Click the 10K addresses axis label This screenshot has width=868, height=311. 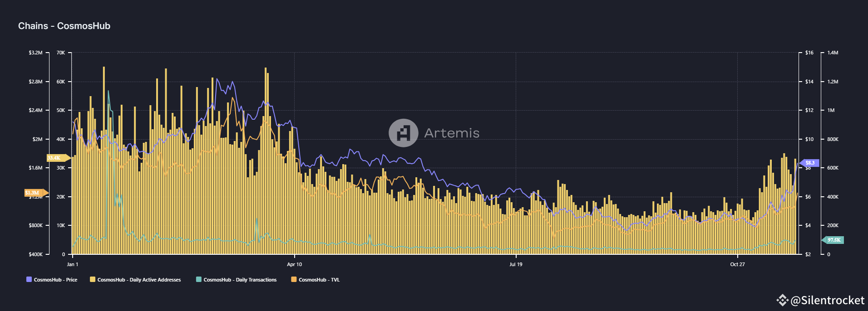pos(61,225)
